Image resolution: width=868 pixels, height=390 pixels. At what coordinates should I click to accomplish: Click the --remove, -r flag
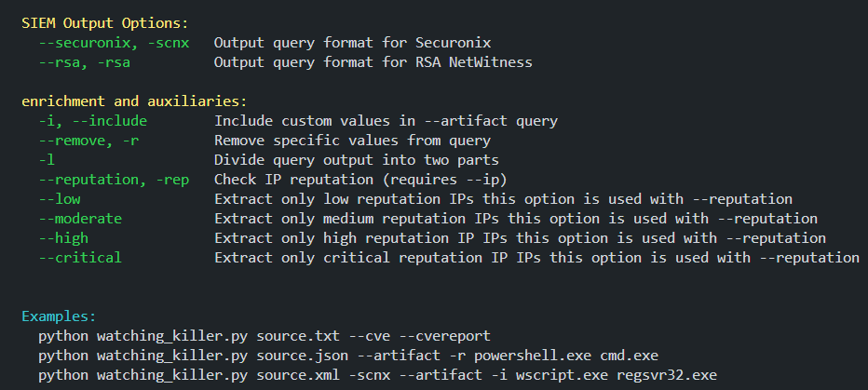(88, 141)
